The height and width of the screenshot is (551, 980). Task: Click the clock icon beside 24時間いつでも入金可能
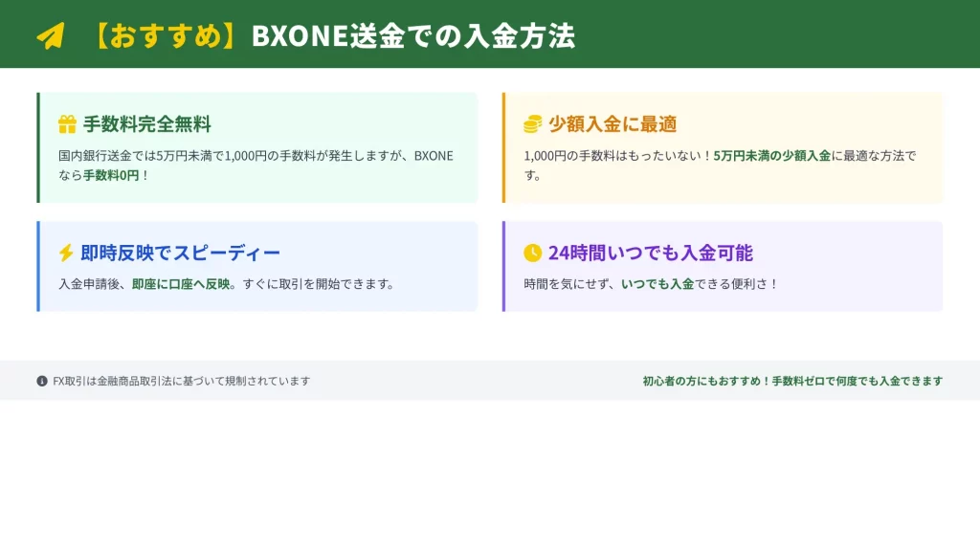532,253
